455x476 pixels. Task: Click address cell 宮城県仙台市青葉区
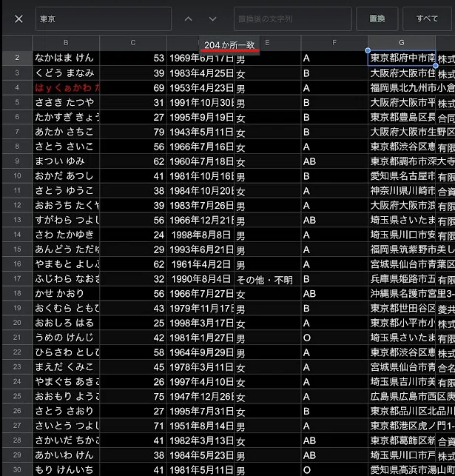click(x=411, y=264)
